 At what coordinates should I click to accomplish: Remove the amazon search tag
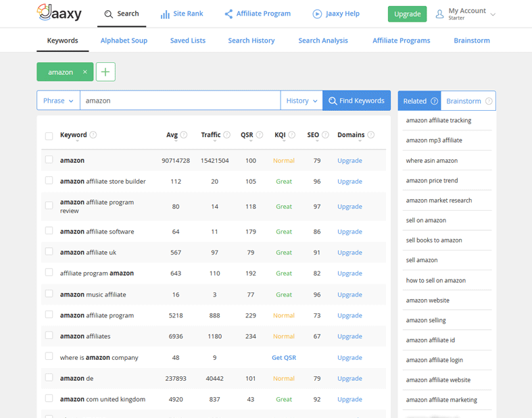(85, 72)
